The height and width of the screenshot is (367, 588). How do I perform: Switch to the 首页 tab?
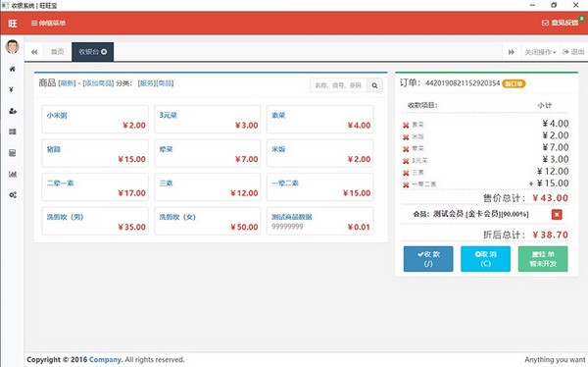click(x=58, y=52)
